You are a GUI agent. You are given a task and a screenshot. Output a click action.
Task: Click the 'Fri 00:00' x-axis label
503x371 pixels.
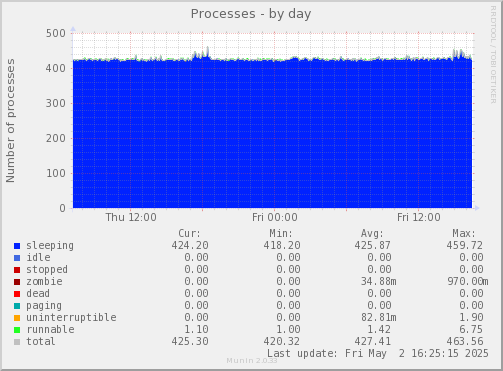pyautogui.click(x=275, y=217)
